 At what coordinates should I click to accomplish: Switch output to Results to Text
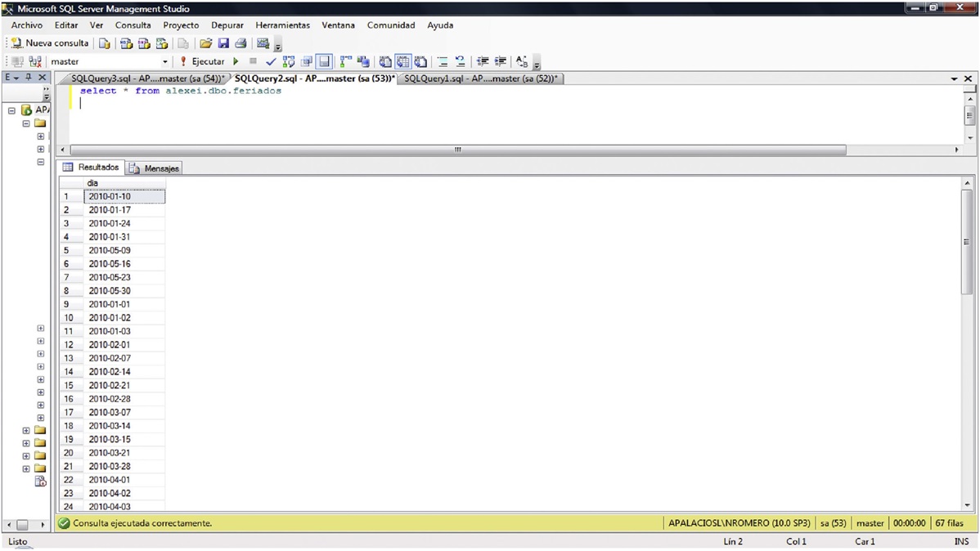point(385,61)
